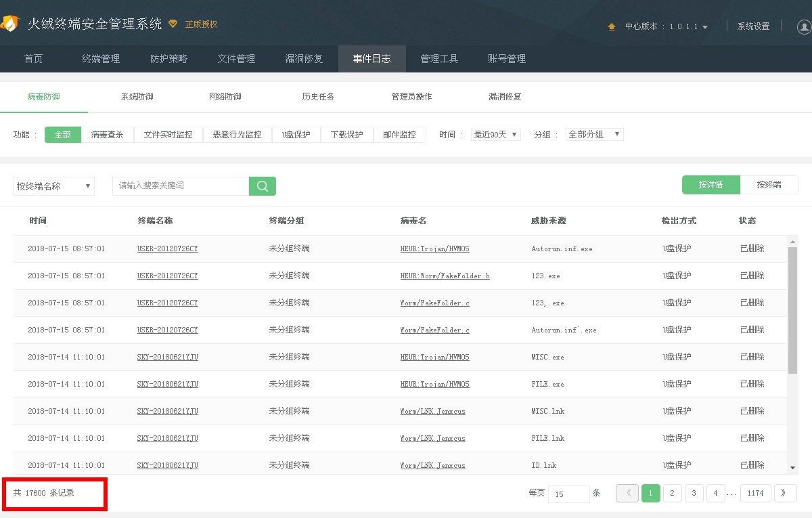Open Worm/FakeFolder.c link for 123,.exe
812x518 pixels.
[434, 303]
